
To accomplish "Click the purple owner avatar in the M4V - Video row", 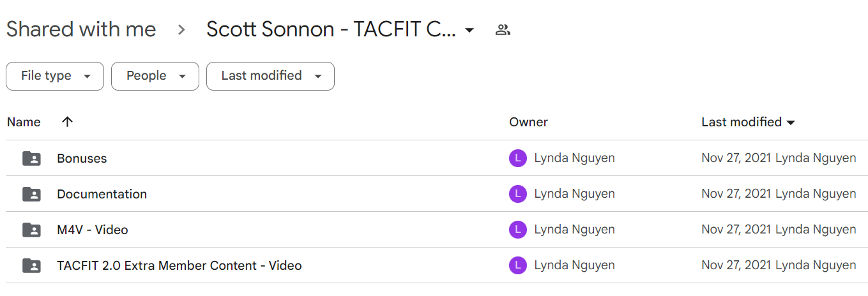I will coord(518,230).
